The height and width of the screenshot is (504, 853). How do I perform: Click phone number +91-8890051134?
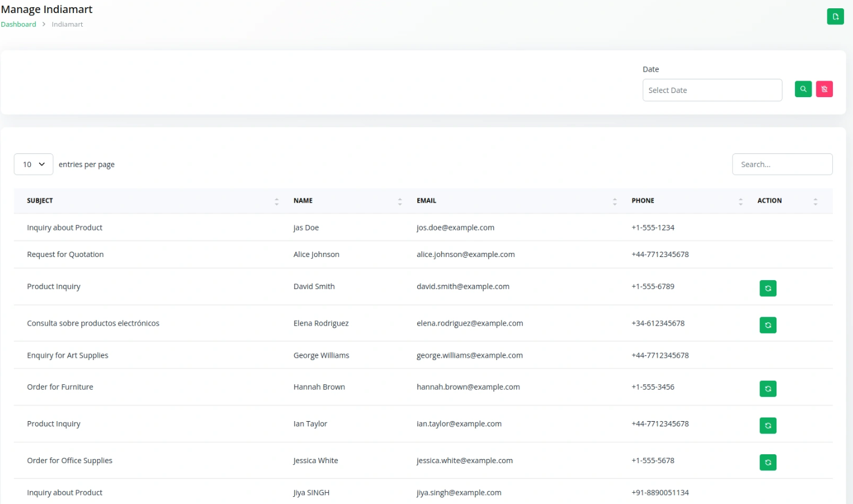pos(660,493)
